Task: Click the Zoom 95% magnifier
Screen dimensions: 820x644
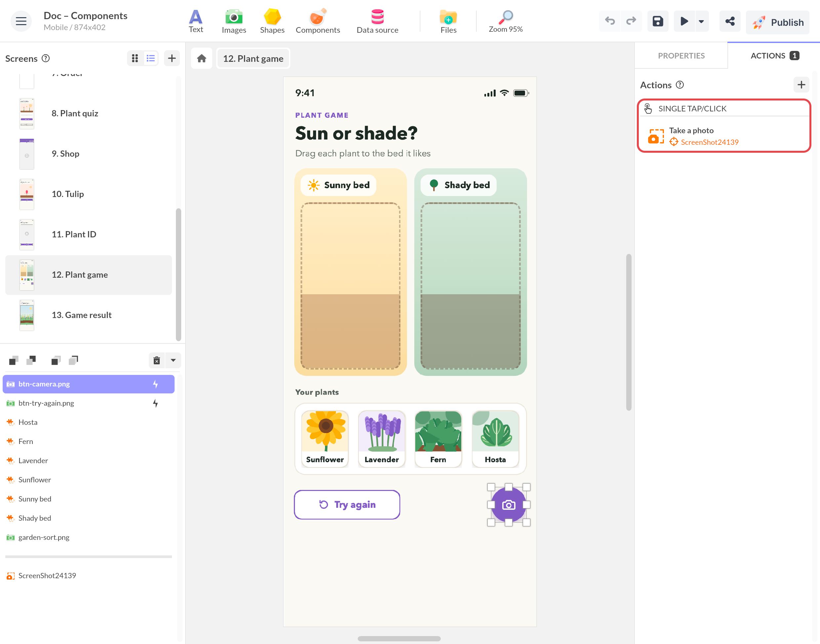Action: pyautogui.click(x=505, y=21)
